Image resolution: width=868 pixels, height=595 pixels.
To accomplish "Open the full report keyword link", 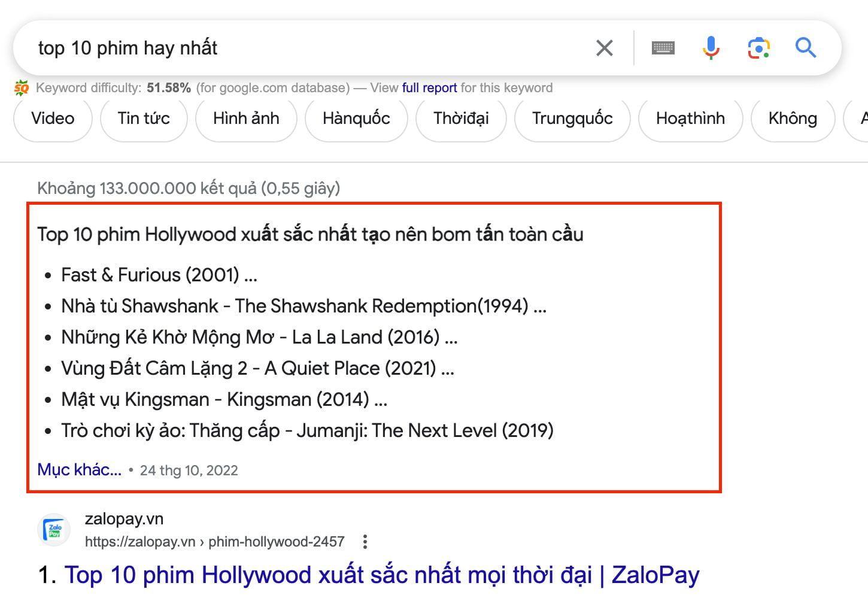I will 429,88.
